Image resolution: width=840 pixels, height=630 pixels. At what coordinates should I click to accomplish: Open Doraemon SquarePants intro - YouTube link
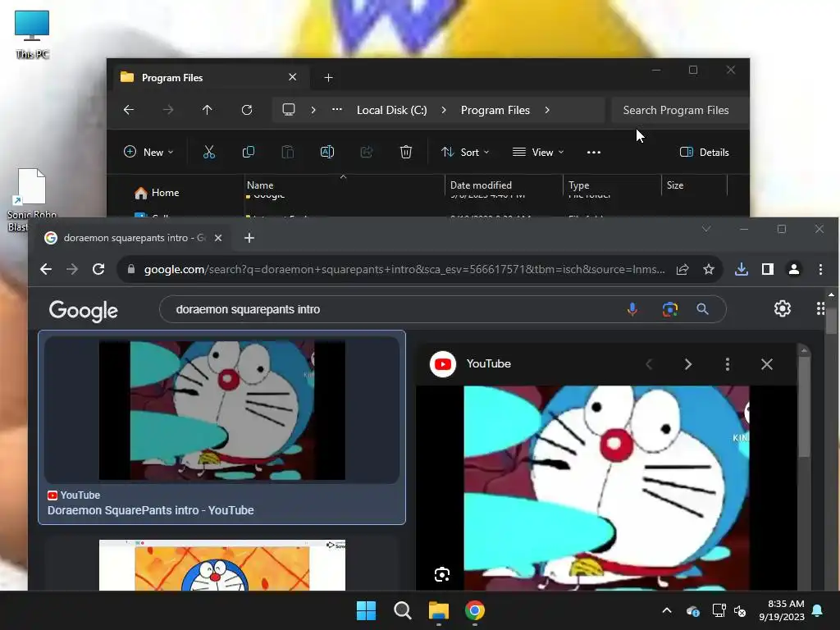[151, 510]
